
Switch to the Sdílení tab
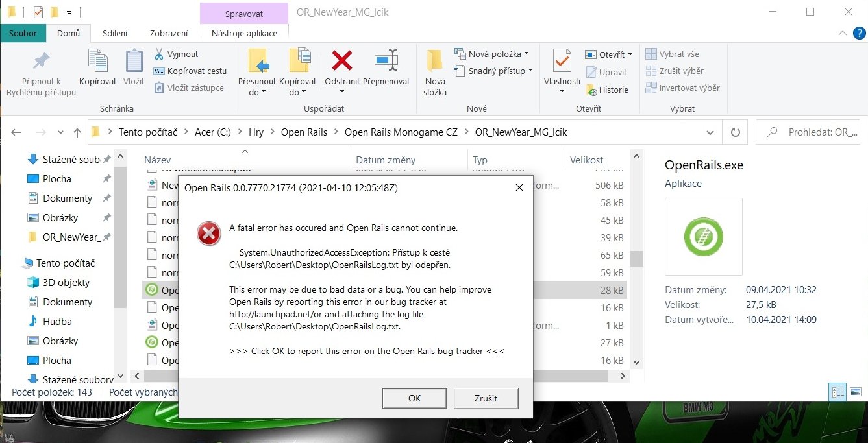(115, 33)
